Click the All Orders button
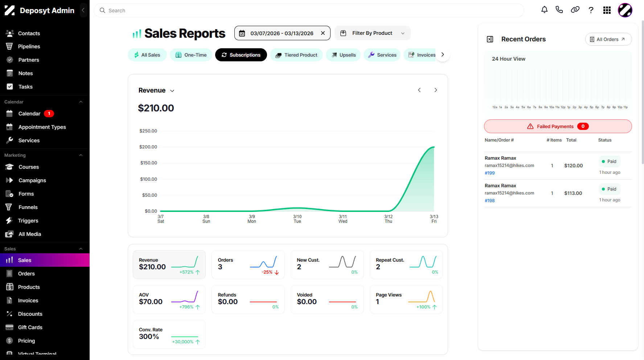 tap(608, 39)
